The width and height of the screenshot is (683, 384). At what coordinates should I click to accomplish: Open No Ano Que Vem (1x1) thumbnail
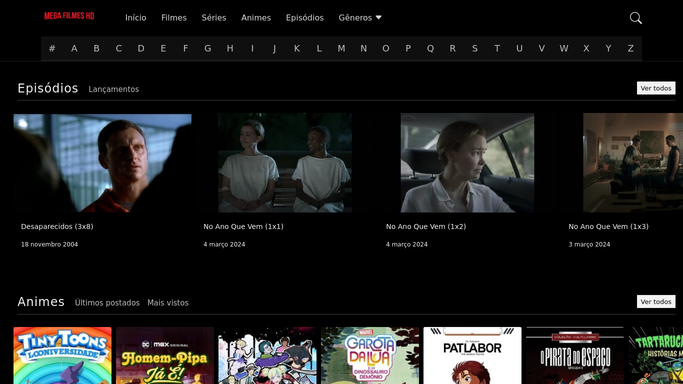coord(285,163)
